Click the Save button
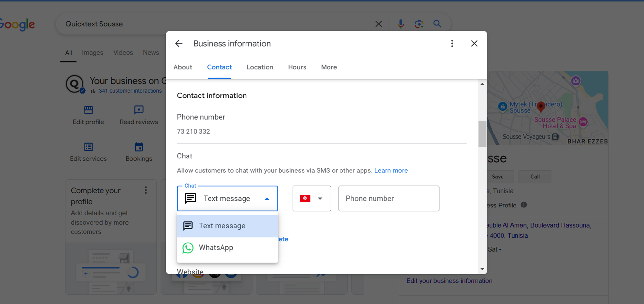This screenshot has width=644, height=304. tap(498, 177)
